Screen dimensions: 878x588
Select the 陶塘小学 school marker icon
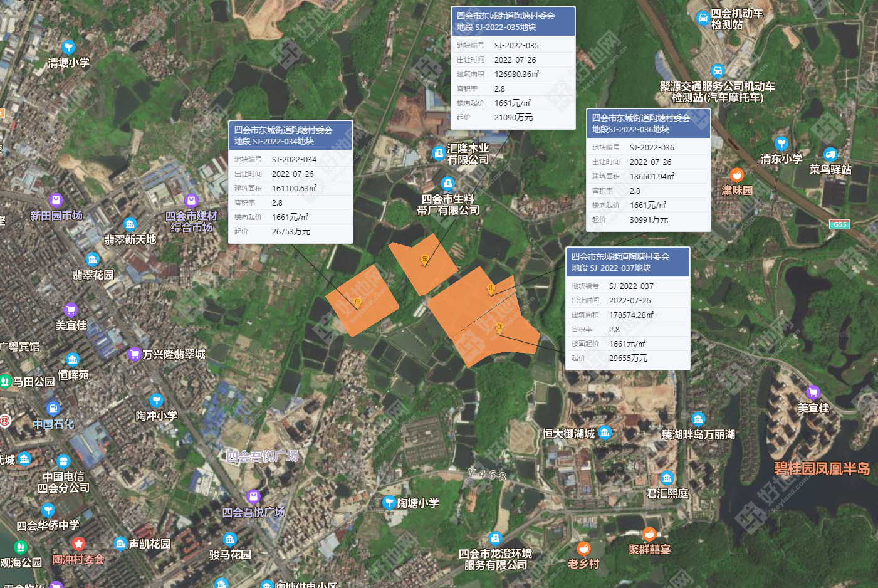389,503
